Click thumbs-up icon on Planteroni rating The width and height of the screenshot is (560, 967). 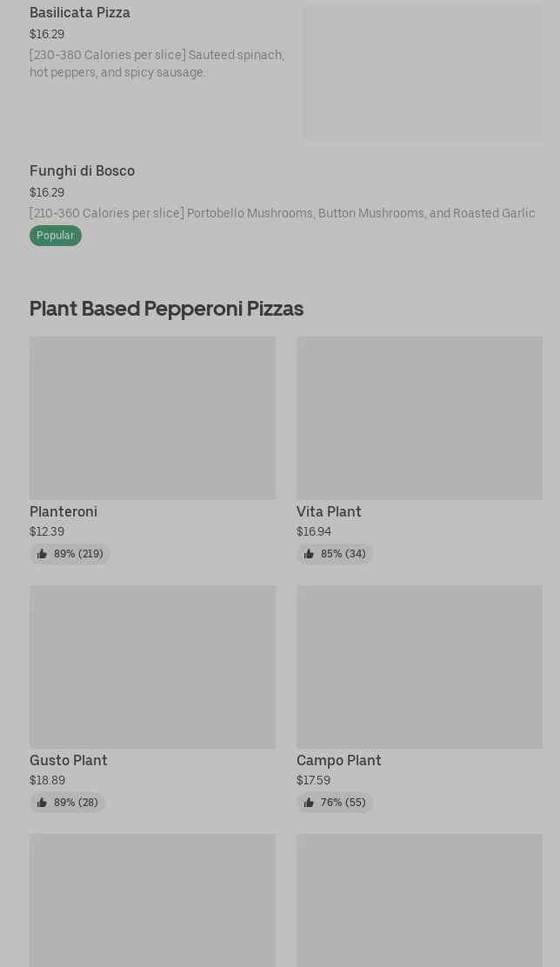tap(42, 554)
